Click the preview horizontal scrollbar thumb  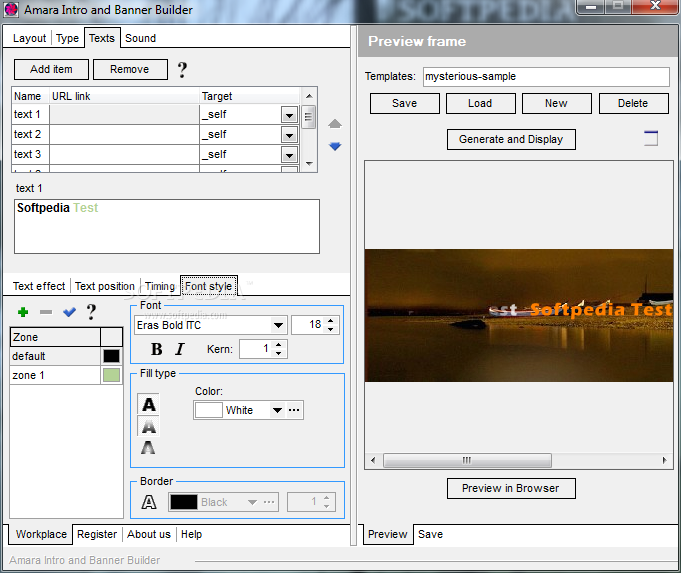(467, 460)
